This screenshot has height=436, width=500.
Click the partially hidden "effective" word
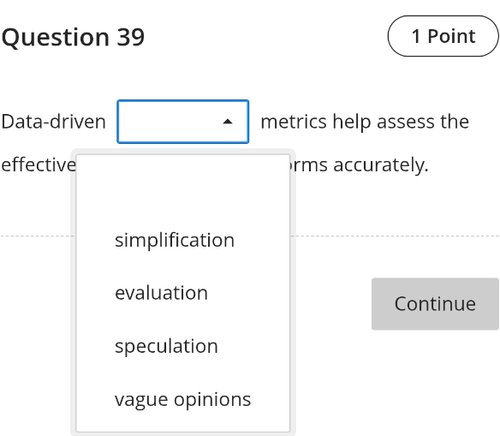39,165
